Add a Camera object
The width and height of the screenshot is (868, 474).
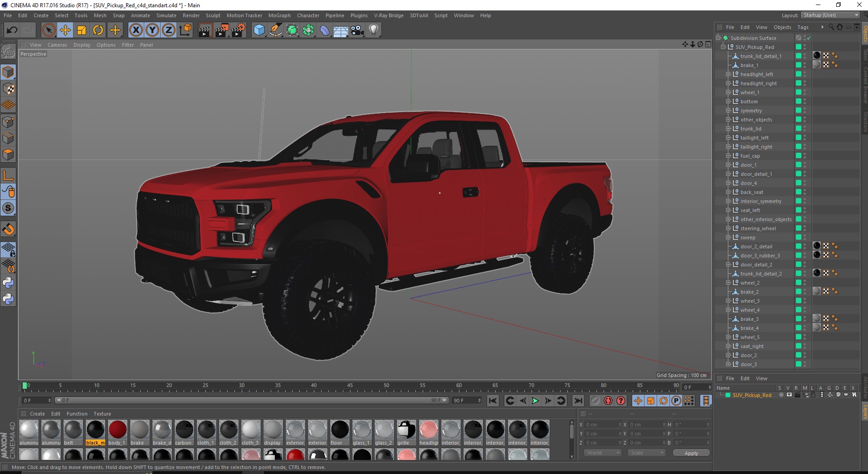(357, 30)
